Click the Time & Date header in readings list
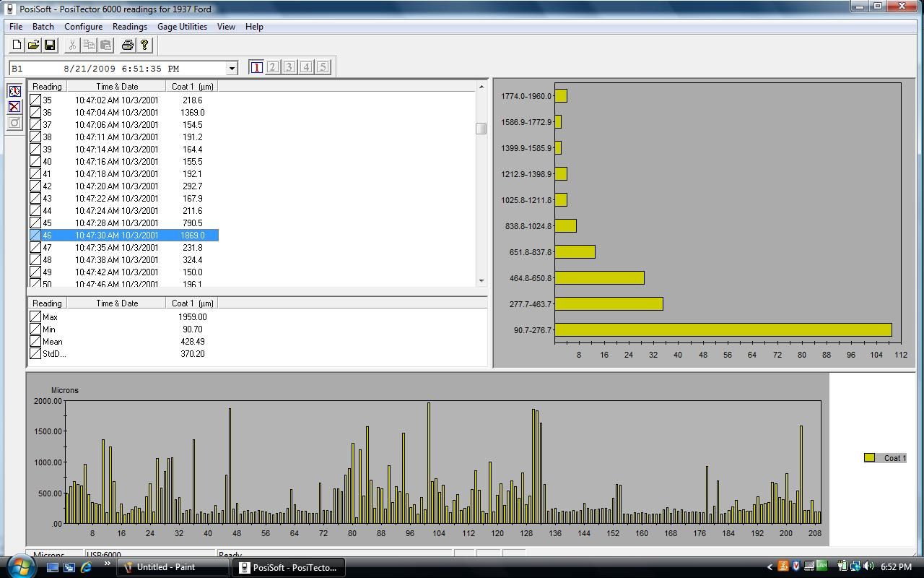Image resolution: width=924 pixels, height=578 pixels. coord(117,87)
